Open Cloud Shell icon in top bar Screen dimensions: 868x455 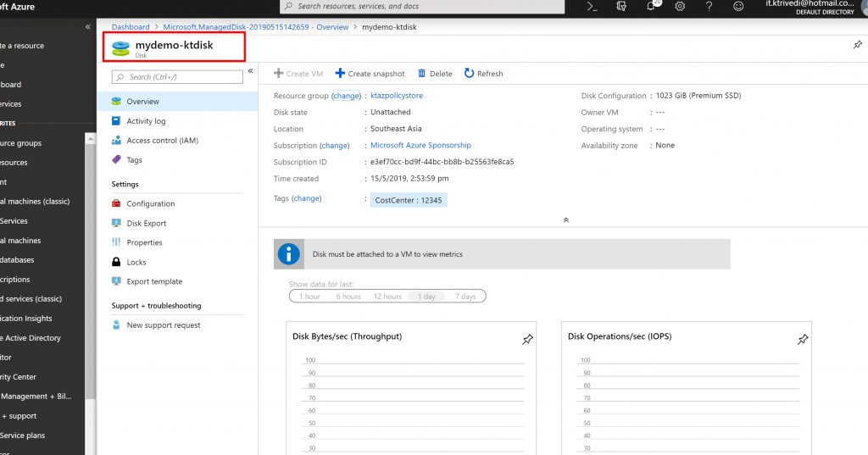pyautogui.click(x=593, y=6)
